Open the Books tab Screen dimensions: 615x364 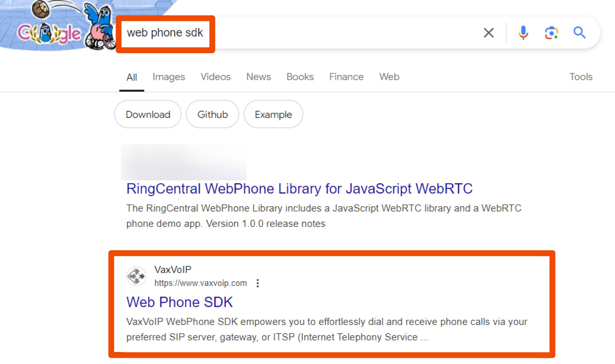300,77
